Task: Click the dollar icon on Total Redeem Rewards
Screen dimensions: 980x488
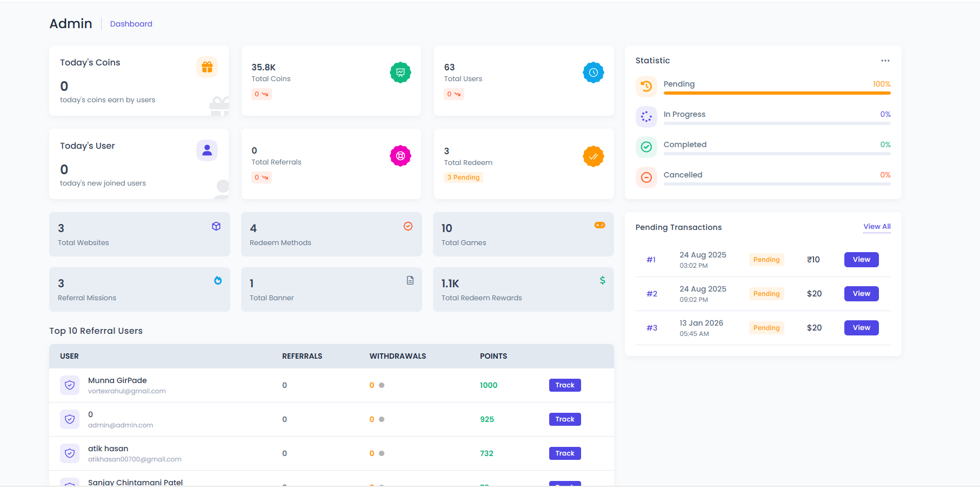Action: pos(602,280)
